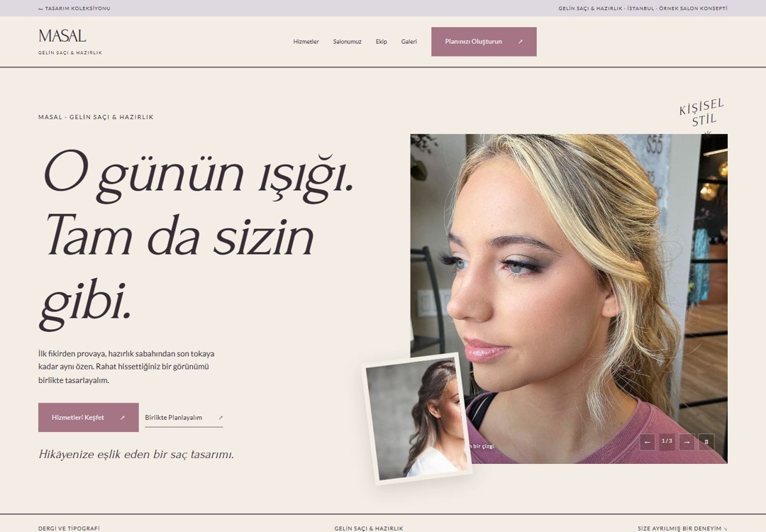Follow the Tasarım Koleksiyonu back link
Image resolution: width=766 pixels, height=532 pixels.
tap(74, 9)
